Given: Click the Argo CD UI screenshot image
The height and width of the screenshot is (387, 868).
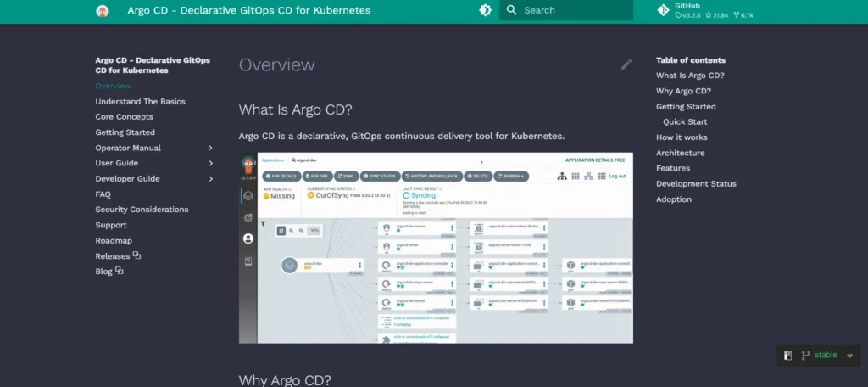Looking at the screenshot, I should 436,248.
